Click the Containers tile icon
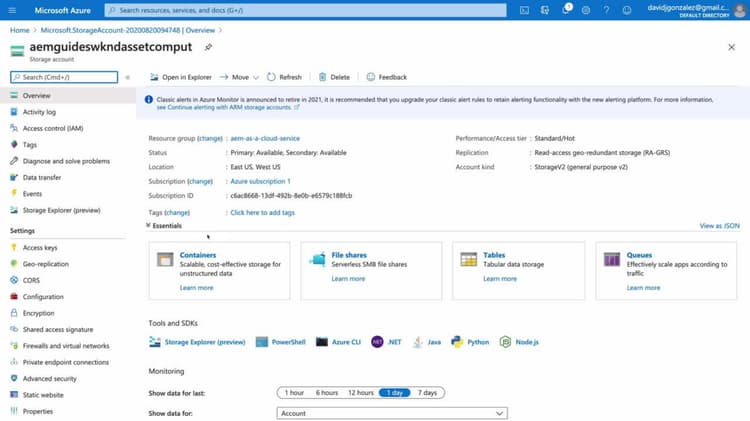The height and width of the screenshot is (421, 750). 165,259
